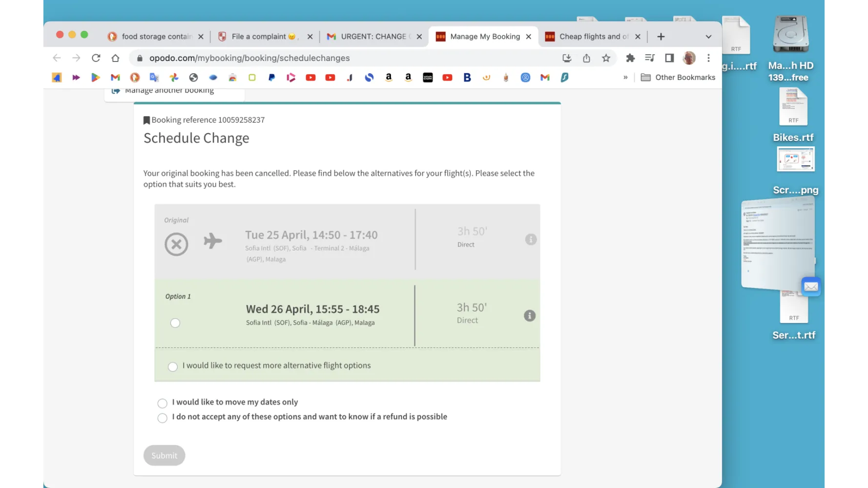The height and width of the screenshot is (488, 868).
Task: Click the browser reload icon
Action: 96,58
